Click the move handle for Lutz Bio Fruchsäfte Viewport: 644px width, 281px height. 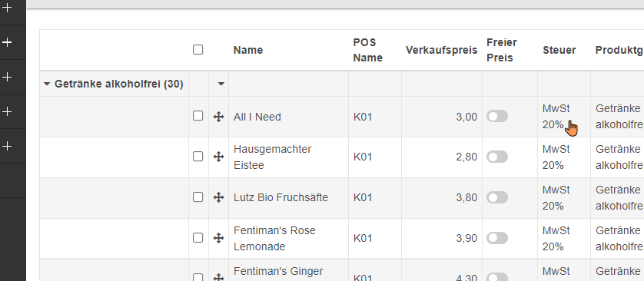tap(218, 197)
